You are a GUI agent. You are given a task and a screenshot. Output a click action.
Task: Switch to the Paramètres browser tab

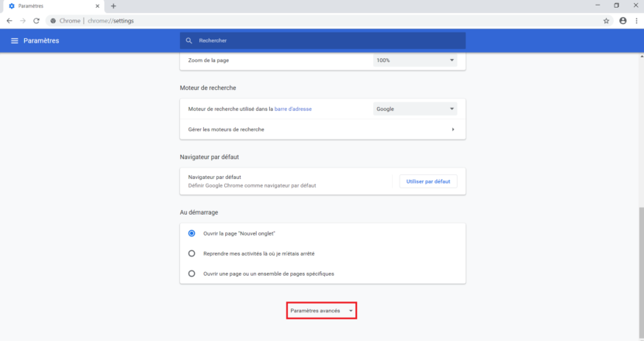(47, 6)
